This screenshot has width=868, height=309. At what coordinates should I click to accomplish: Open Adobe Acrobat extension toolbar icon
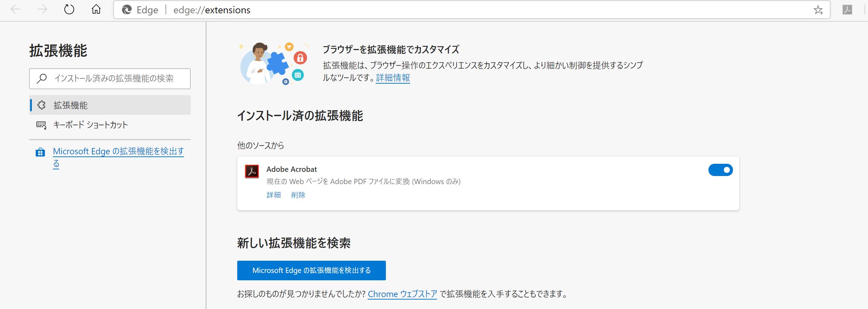pyautogui.click(x=847, y=10)
